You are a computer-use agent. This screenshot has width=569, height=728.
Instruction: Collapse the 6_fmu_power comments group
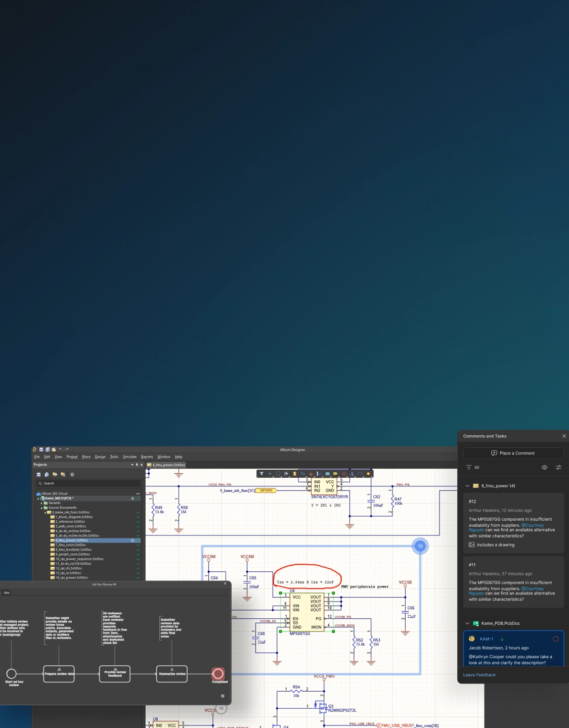[467, 486]
